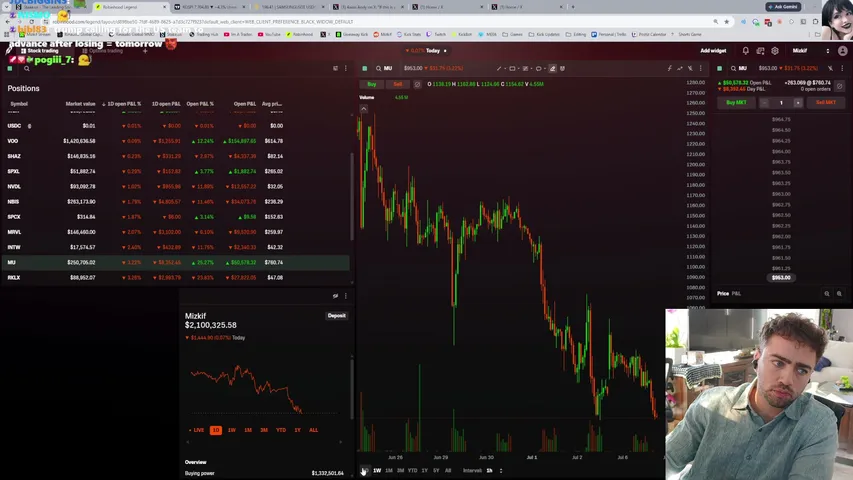Expand line tool options arrow
853x480 pixels.
tap(505, 69)
